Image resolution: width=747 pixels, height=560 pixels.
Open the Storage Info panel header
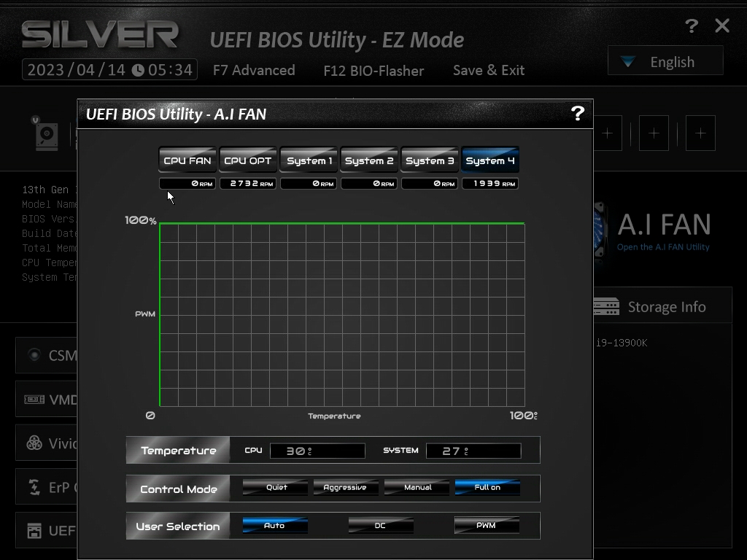(662, 306)
